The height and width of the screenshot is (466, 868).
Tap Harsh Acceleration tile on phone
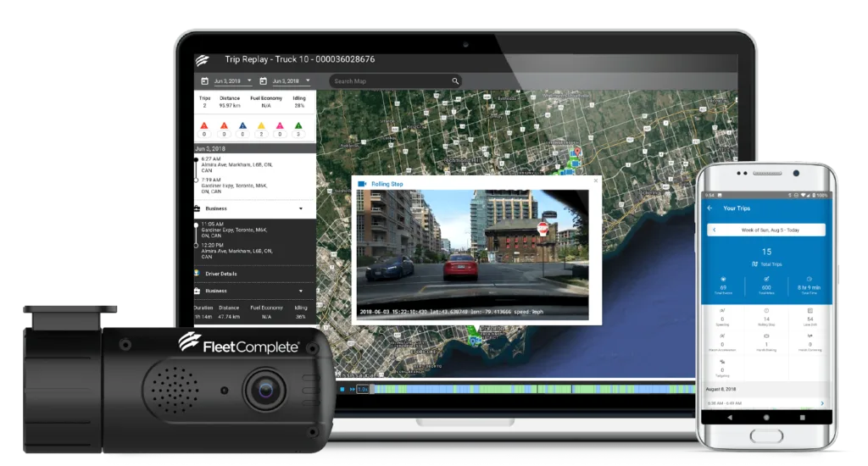point(722,342)
